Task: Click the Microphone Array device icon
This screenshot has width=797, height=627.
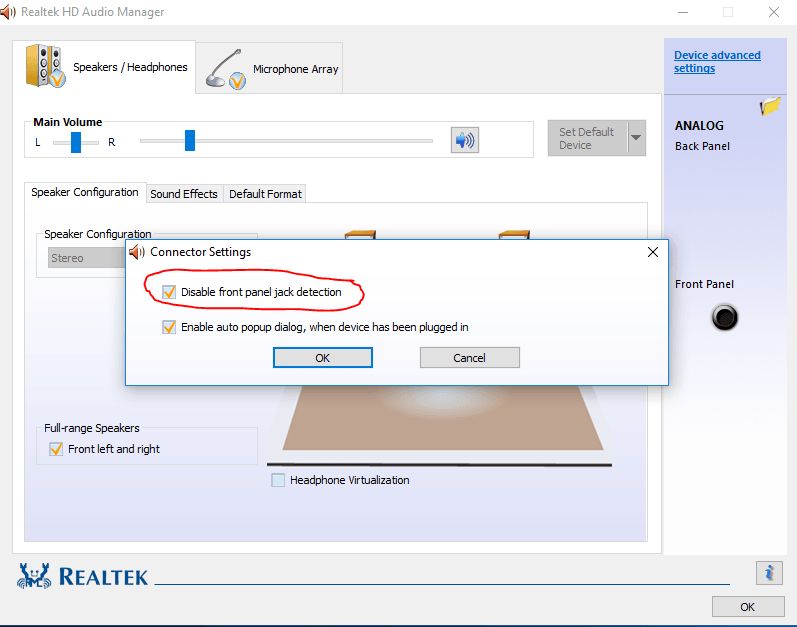Action: pos(226,69)
